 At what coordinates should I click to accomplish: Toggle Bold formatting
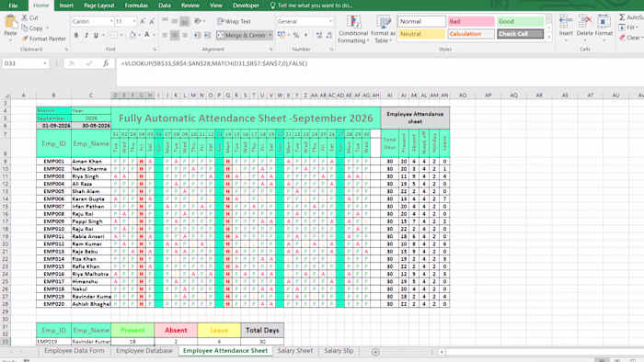(x=76, y=35)
